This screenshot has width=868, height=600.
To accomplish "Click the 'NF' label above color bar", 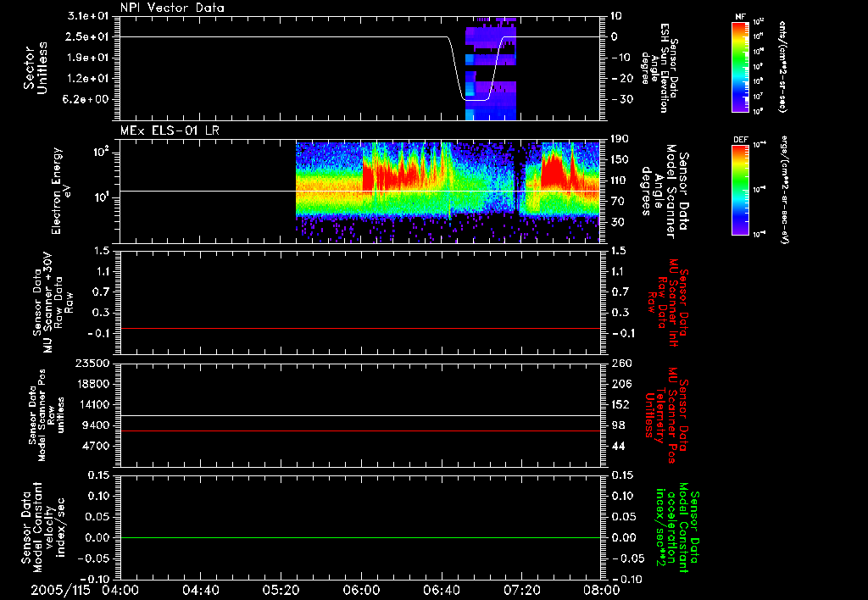I will (741, 17).
